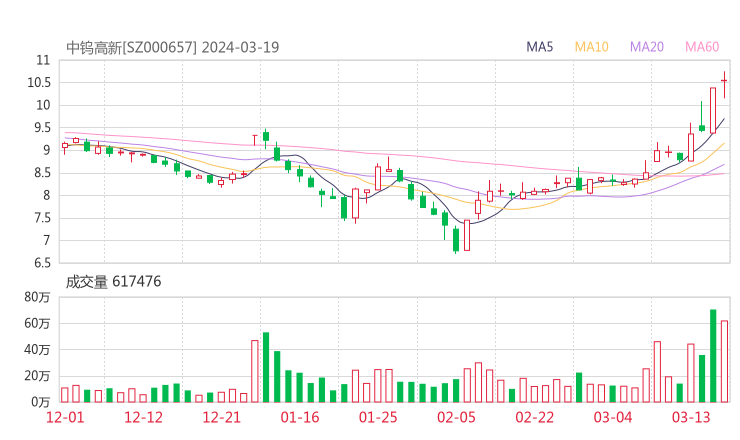Click the 10.5 price axis label

pyautogui.click(x=39, y=83)
